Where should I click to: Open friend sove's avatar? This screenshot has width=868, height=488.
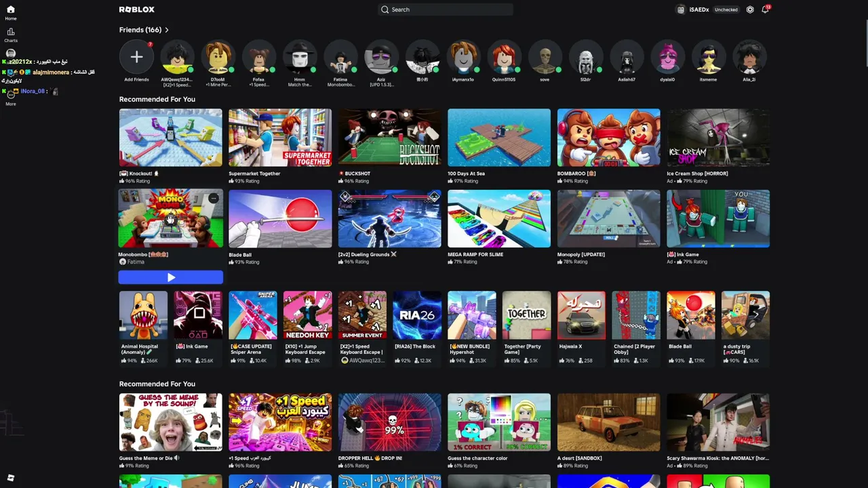tap(545, 58)
